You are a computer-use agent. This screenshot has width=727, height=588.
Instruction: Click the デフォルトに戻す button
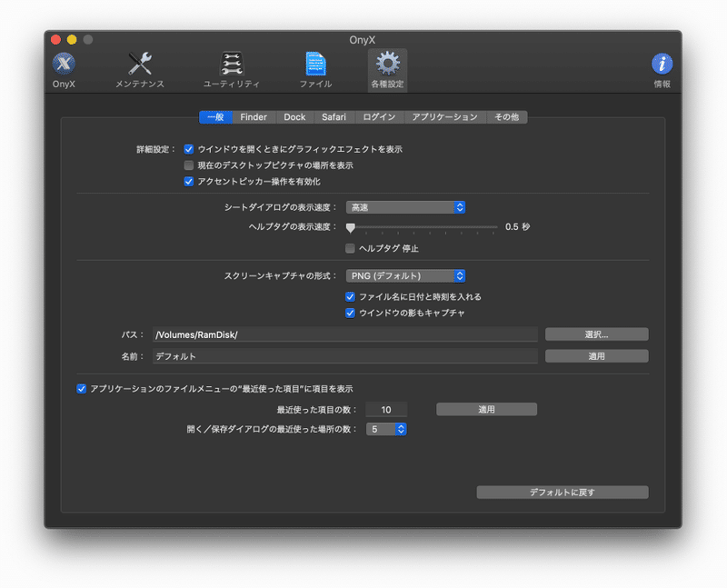pos(563,493)
